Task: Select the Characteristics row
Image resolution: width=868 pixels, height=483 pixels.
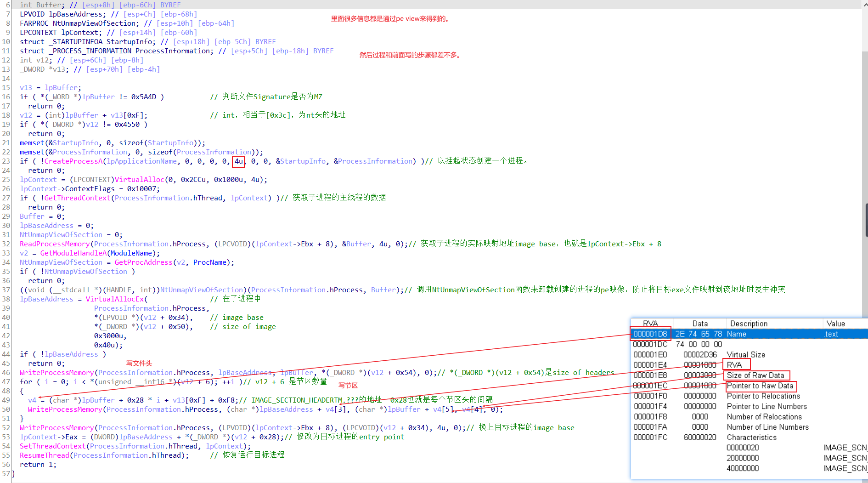Action: [750, 438]
